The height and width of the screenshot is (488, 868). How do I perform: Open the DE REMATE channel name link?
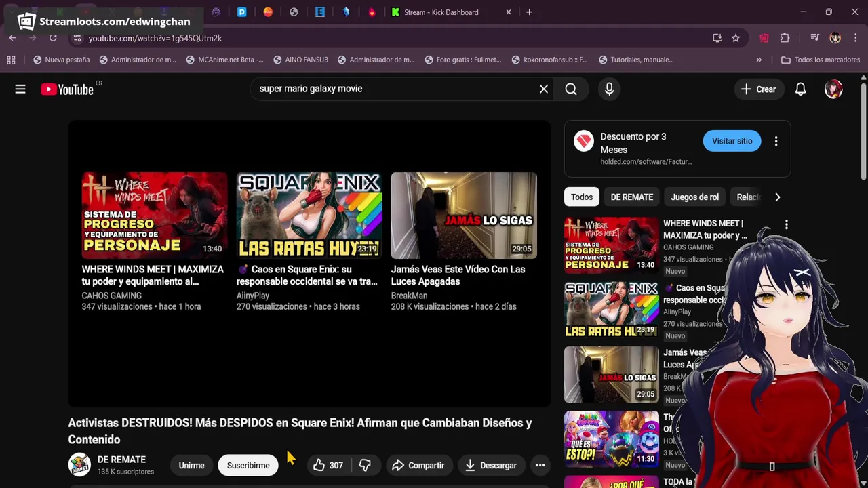pyautogui.click(x=121, y=460)
